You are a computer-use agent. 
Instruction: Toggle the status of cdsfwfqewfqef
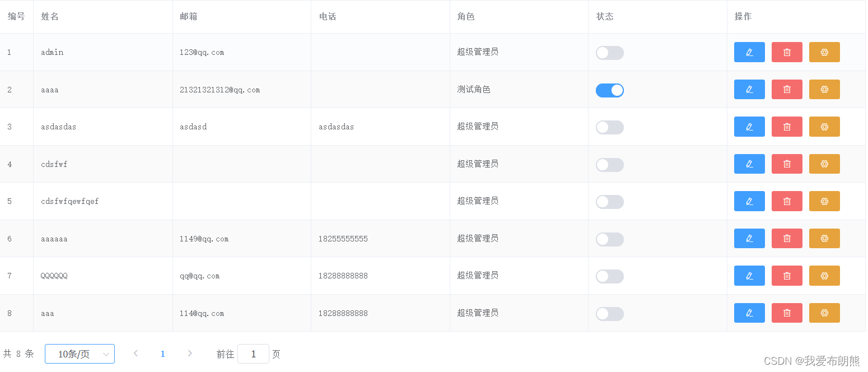click(609, 202)
